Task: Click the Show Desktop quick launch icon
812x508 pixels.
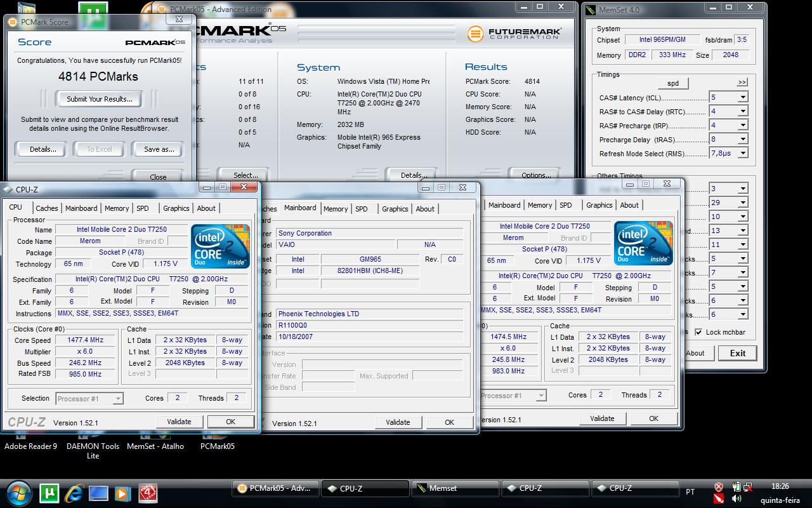Action: (98, 493)
